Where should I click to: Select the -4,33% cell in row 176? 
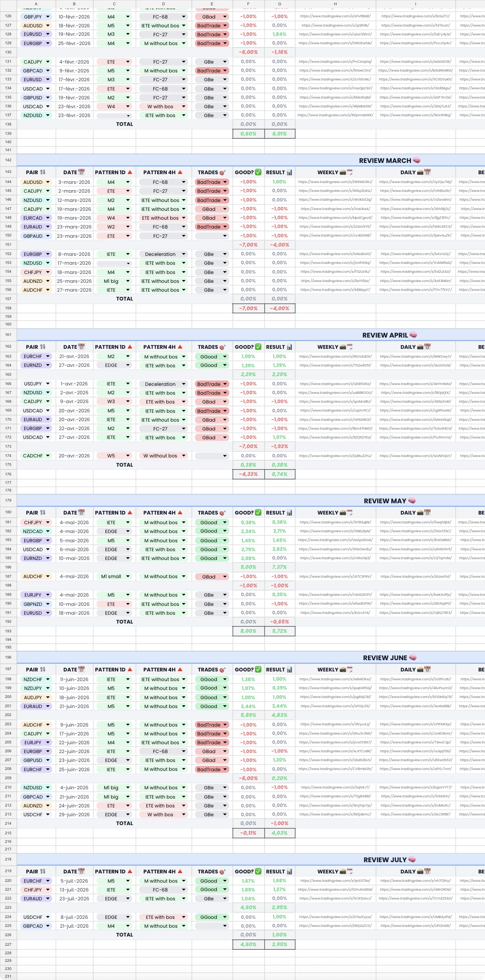click(249, 474)
